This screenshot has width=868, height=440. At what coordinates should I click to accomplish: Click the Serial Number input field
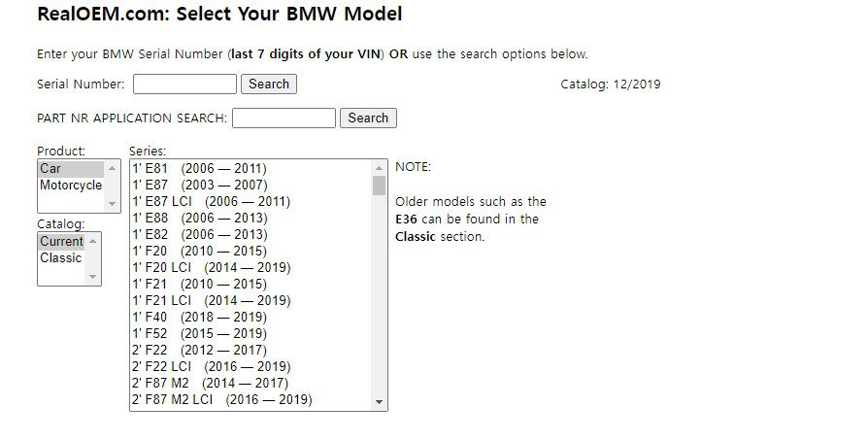(184, 85)
